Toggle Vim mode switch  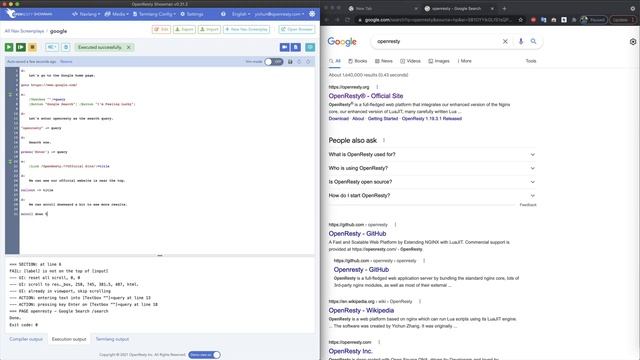273,62
